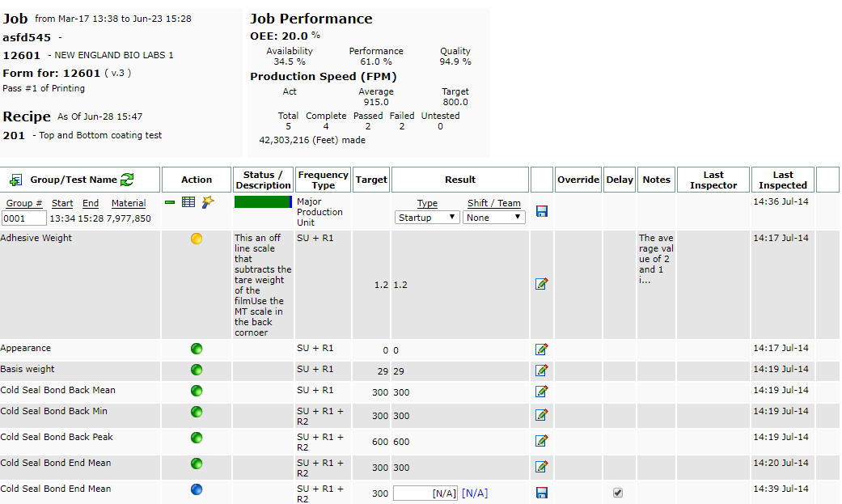
Task: Sort by Group # link
Action: pos(23,203)
